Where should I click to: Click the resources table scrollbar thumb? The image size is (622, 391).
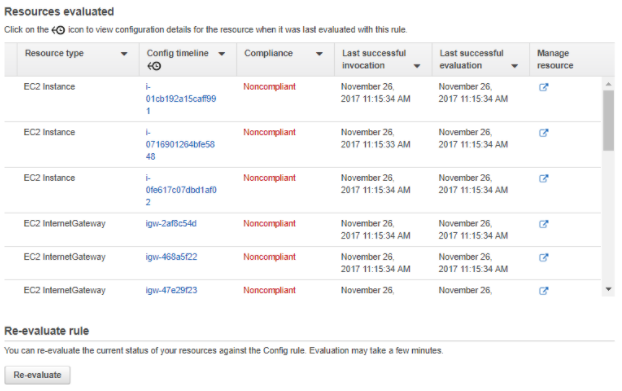pos(609,121)
